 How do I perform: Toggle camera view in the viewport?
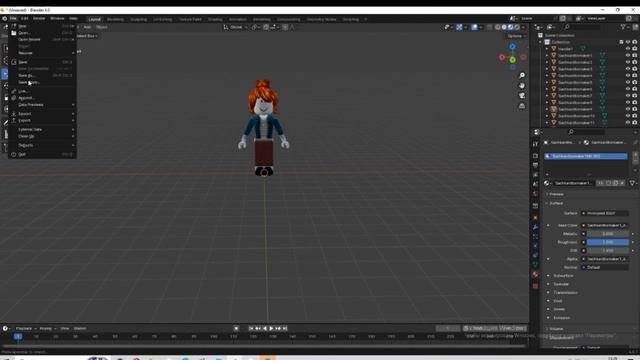(x=522, y=96)
